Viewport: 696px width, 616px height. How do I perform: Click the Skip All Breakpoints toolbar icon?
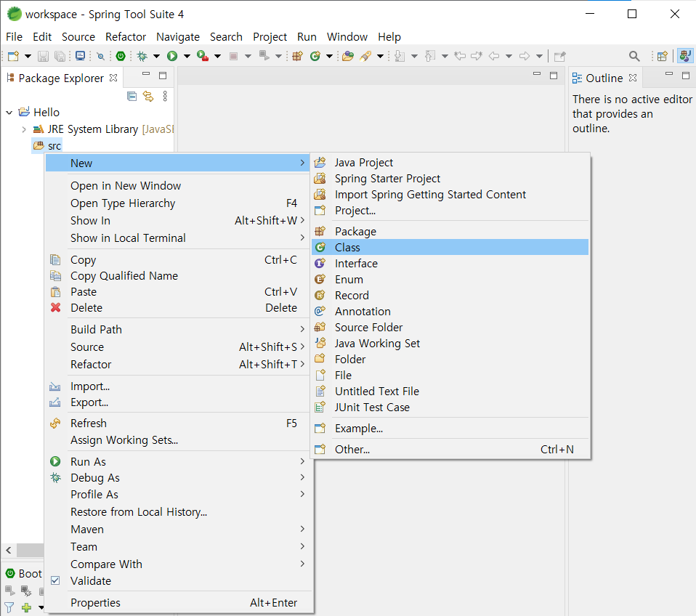[101, 56]
